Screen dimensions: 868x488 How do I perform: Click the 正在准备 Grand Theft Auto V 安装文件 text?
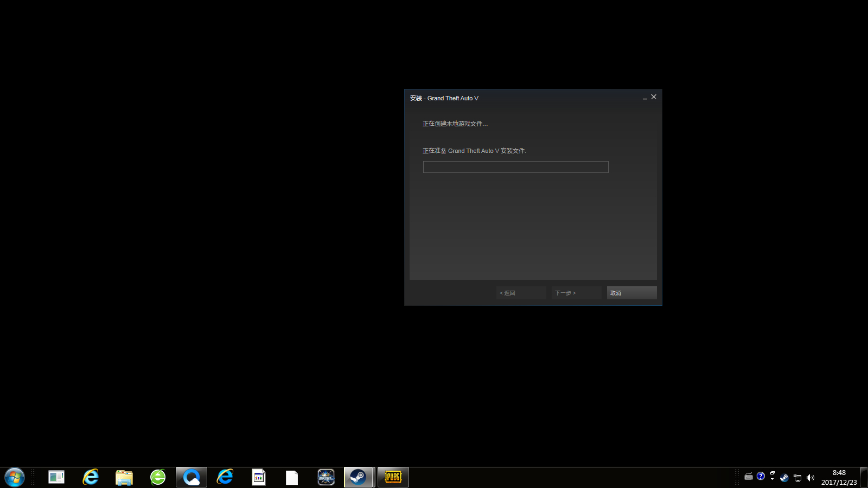point(474,151)
